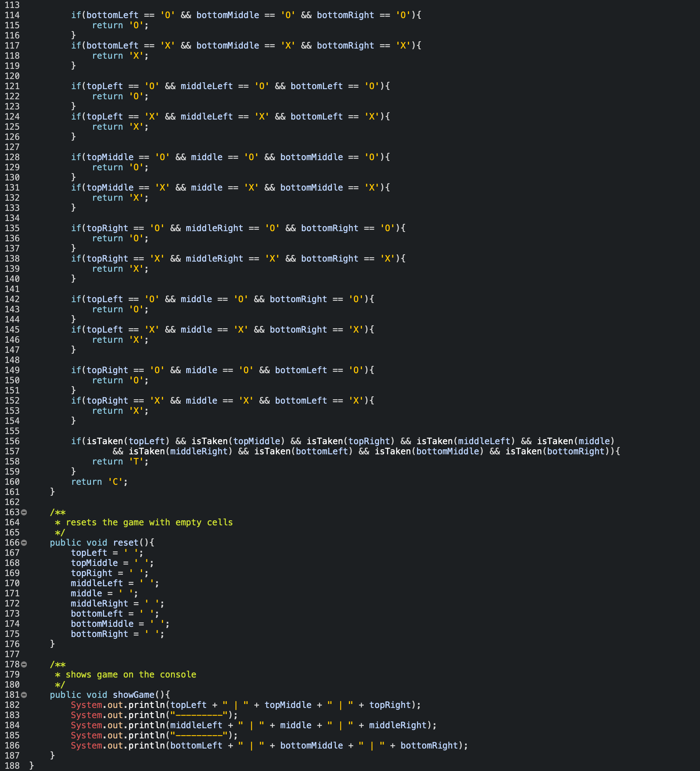The width and height of the screenshot is (700, 771).
Task: Collapse the reset() method fold marker
Action: 24,543
